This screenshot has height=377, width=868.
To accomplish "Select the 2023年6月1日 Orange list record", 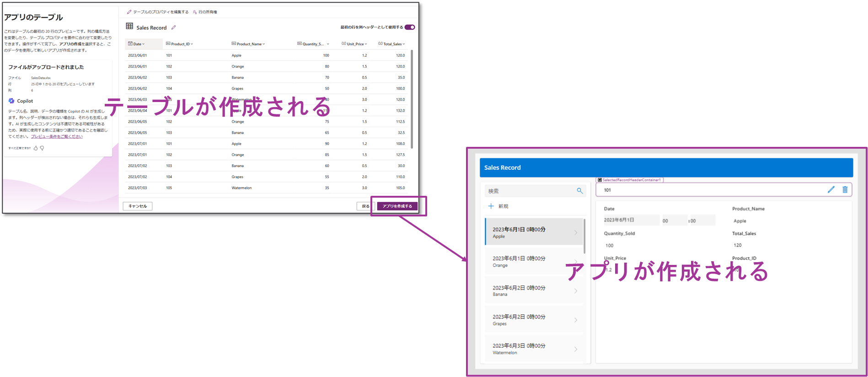I will point(534,261).
